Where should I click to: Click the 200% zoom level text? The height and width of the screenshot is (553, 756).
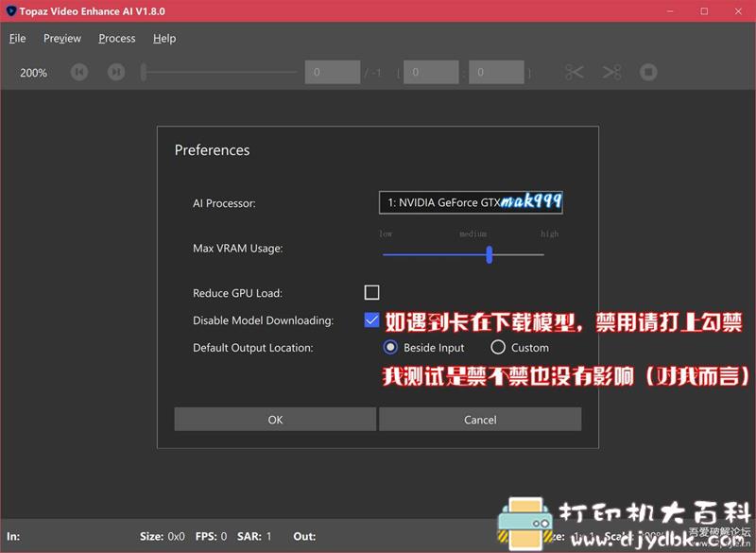(34, 73)
